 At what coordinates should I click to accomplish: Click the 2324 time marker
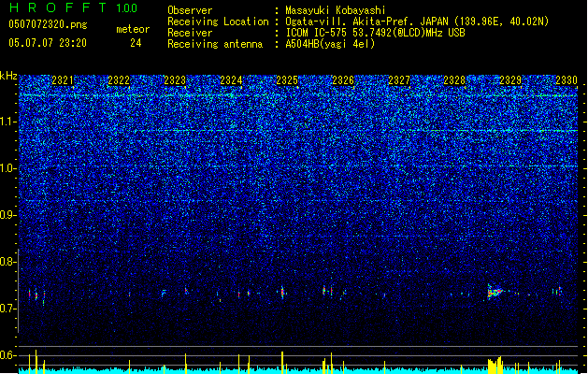(x=231, y=80)
